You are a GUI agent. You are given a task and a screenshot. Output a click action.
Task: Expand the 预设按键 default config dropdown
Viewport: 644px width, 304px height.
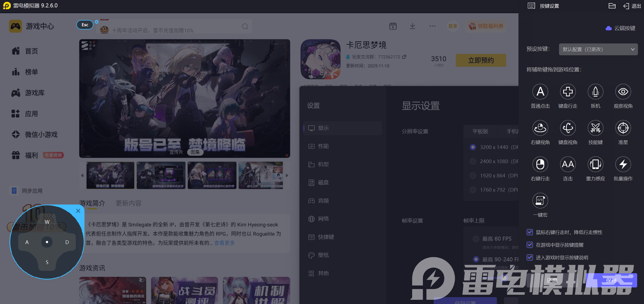[598, 49]
